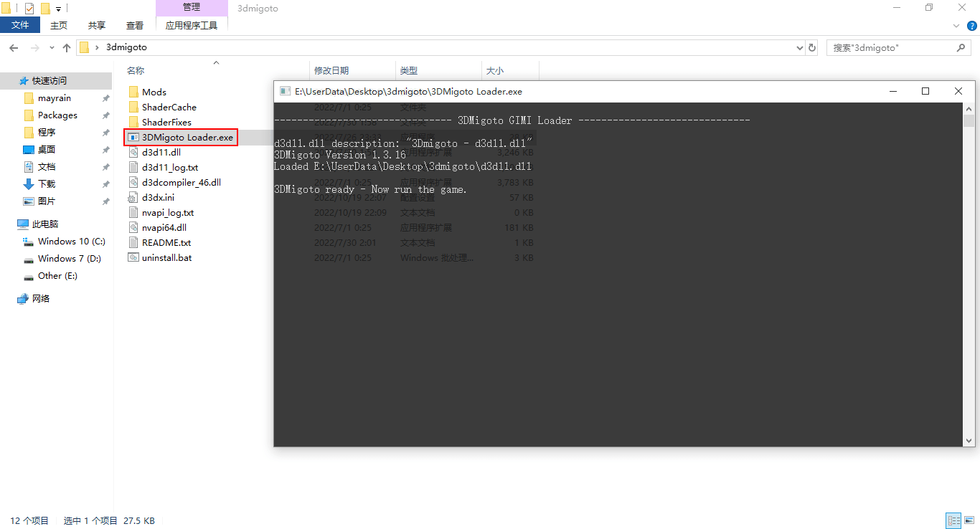Switch to the 共享 ribbon tab
The image size is (980, 529).
[97, 25]
